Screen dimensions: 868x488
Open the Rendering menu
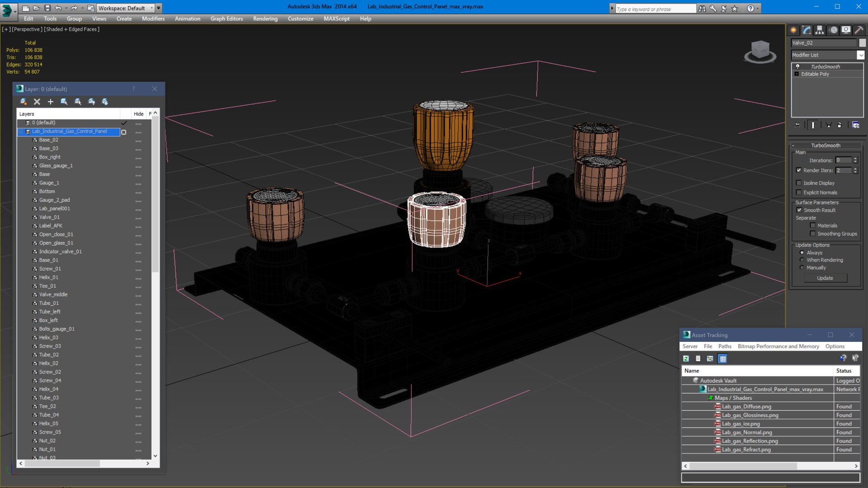click(265, 19)
